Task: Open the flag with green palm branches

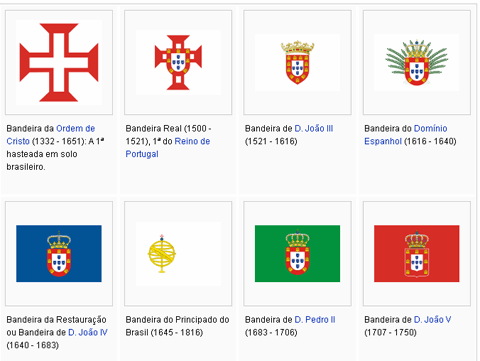Action: 417,62
